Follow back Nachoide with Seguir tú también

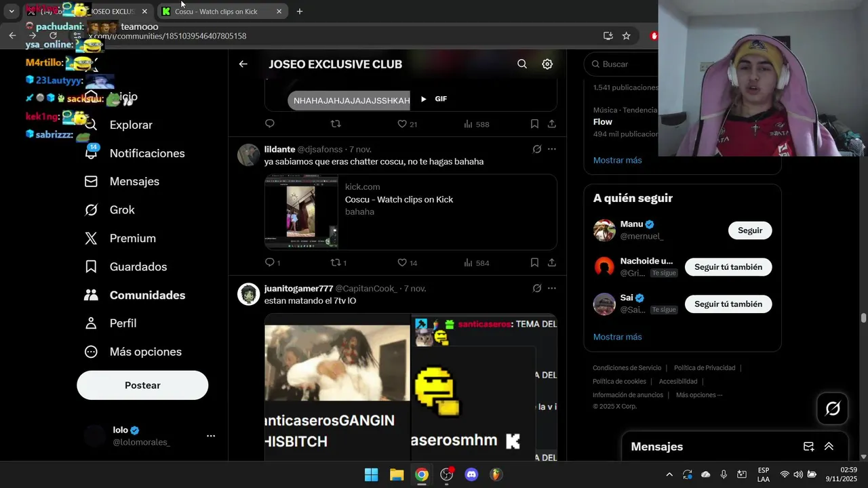[x=728, y=267]
